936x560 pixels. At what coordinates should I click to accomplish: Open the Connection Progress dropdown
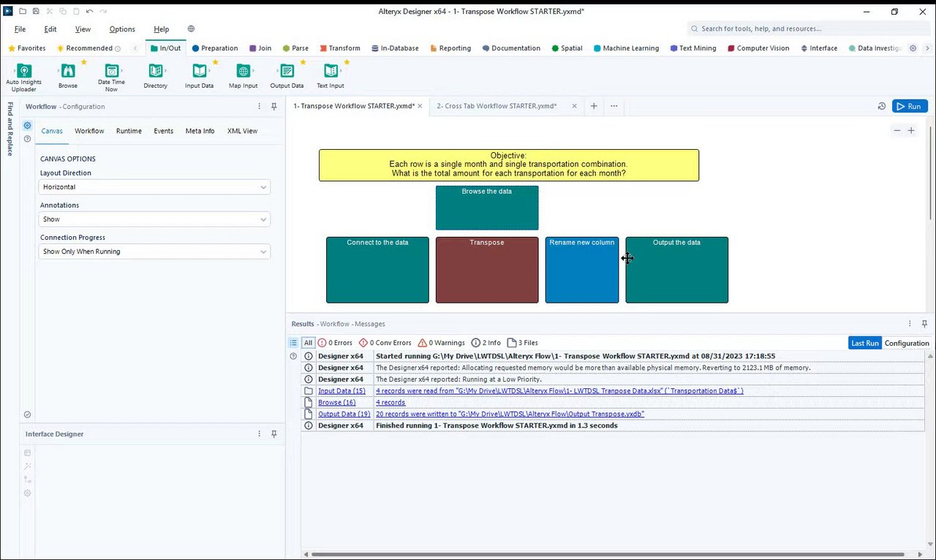click(154, 251)
